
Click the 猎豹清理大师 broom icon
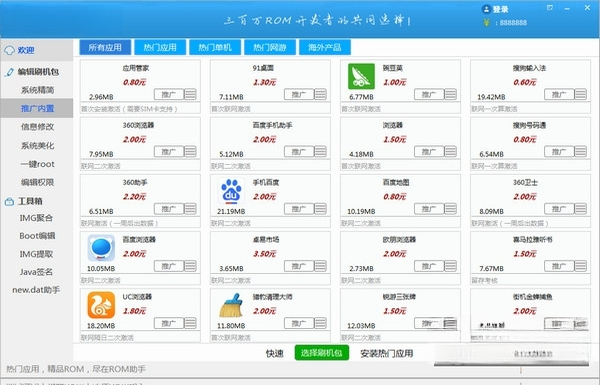click(231, 305)
